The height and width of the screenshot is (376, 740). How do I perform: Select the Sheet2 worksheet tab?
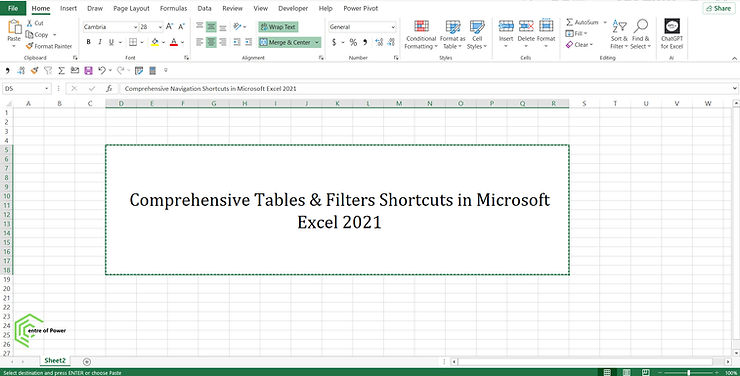tap(55, 361)
